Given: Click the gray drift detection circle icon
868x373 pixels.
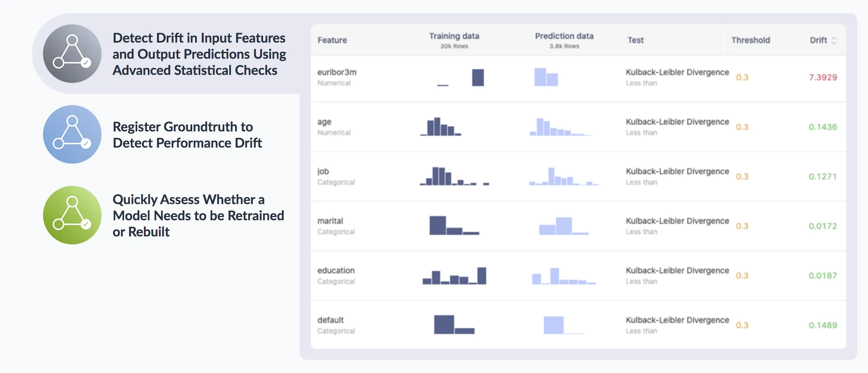Looking at the screenshot, I should (x=72, y=54).
